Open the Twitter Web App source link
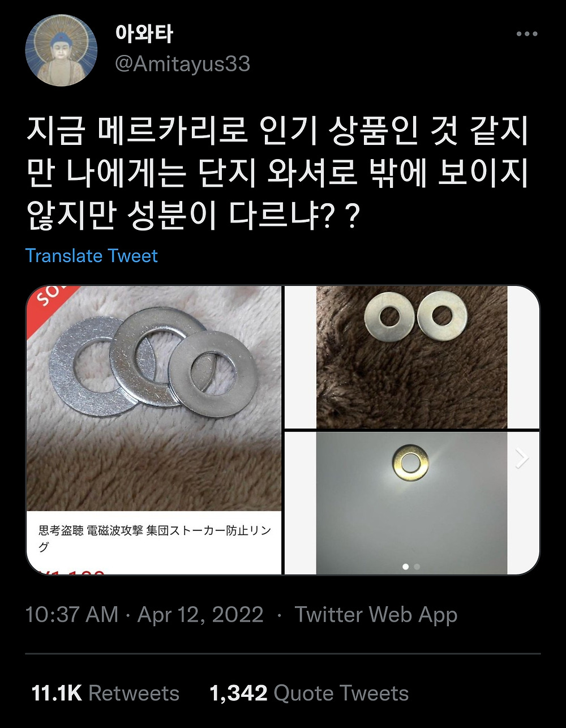566x728 pixels. tap(376, 615)
